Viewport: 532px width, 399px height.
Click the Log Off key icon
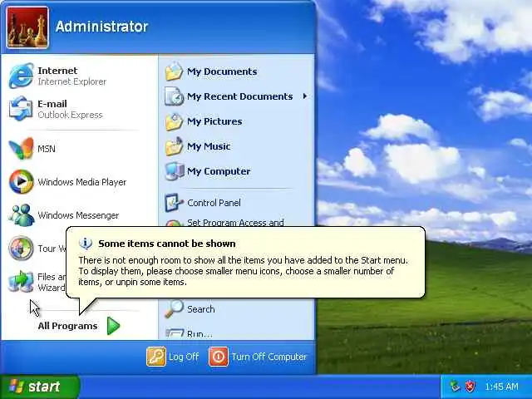pos(156,357)
